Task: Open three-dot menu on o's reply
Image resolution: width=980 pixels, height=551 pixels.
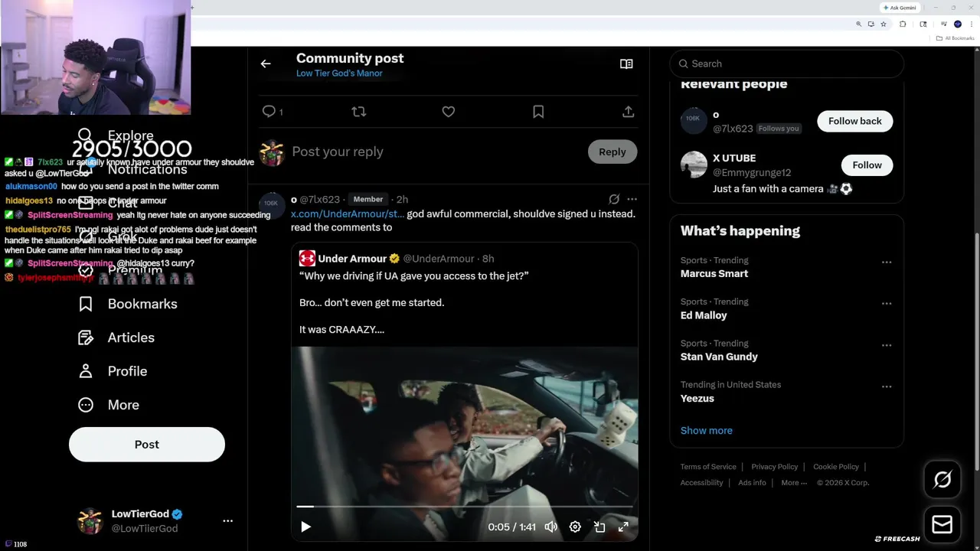Action: click(632, 199)
